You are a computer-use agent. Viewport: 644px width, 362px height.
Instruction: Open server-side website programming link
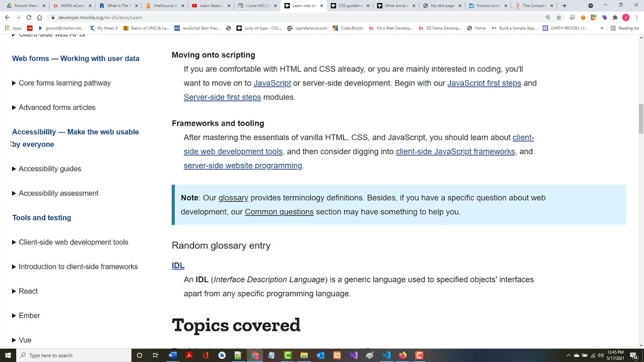tap(243, 165)
